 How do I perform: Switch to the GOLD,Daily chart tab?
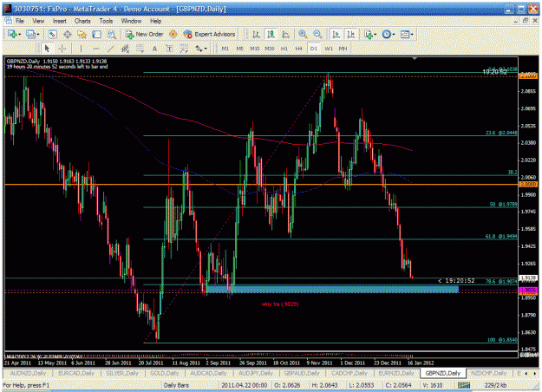click(164, 373)
